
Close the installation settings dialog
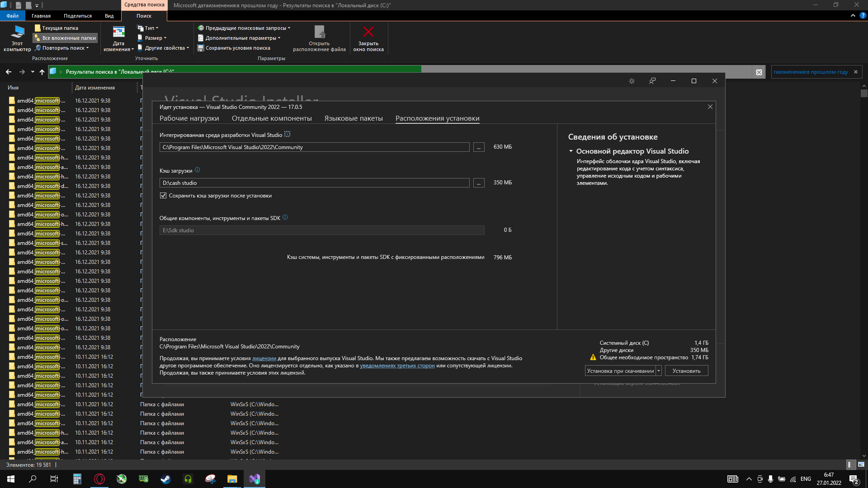[710, 107]
